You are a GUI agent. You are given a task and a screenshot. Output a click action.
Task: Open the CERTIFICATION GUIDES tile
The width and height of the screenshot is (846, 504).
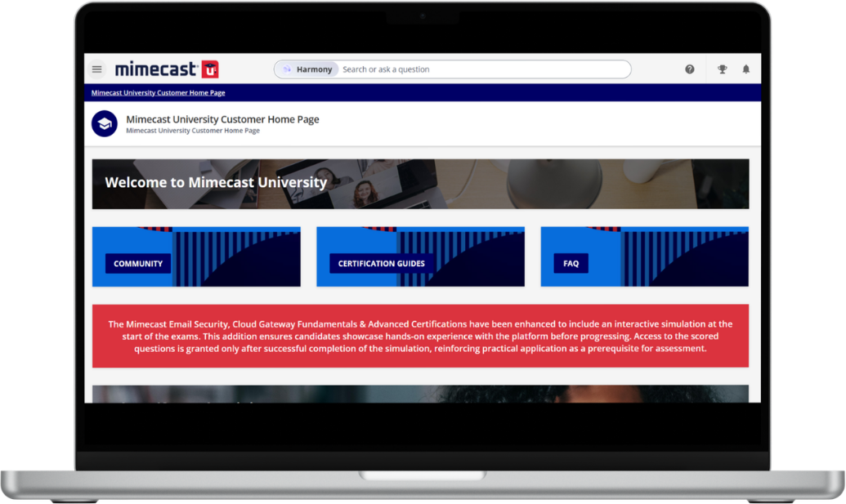point(420,256)
